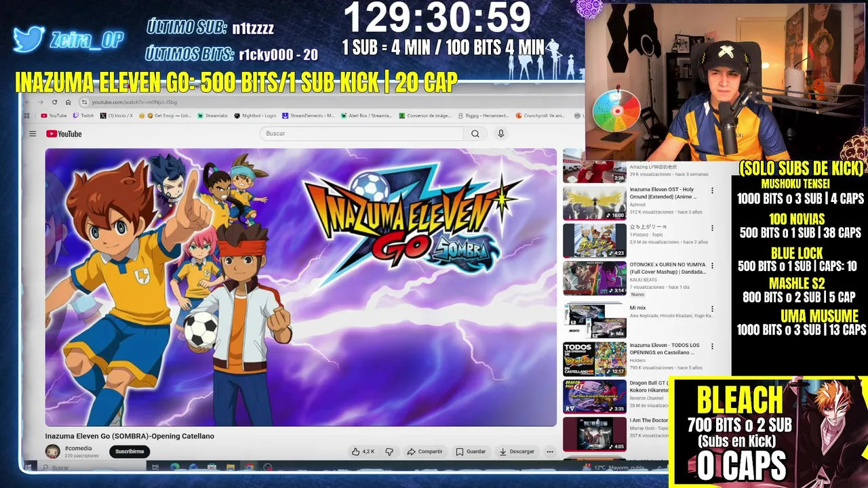This screenshot has width=868, height=488.
Task: Click the YouTube search magnifier button
Action: (x=475, y=134)
